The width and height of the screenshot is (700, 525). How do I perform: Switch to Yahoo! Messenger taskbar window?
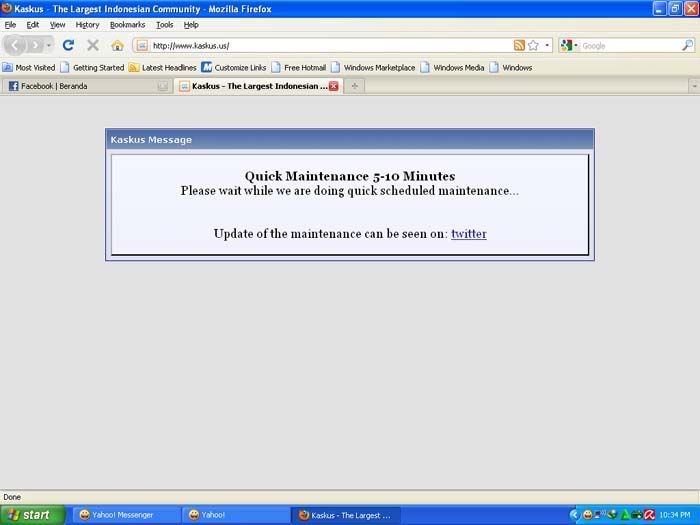click(x=126, y=515)
